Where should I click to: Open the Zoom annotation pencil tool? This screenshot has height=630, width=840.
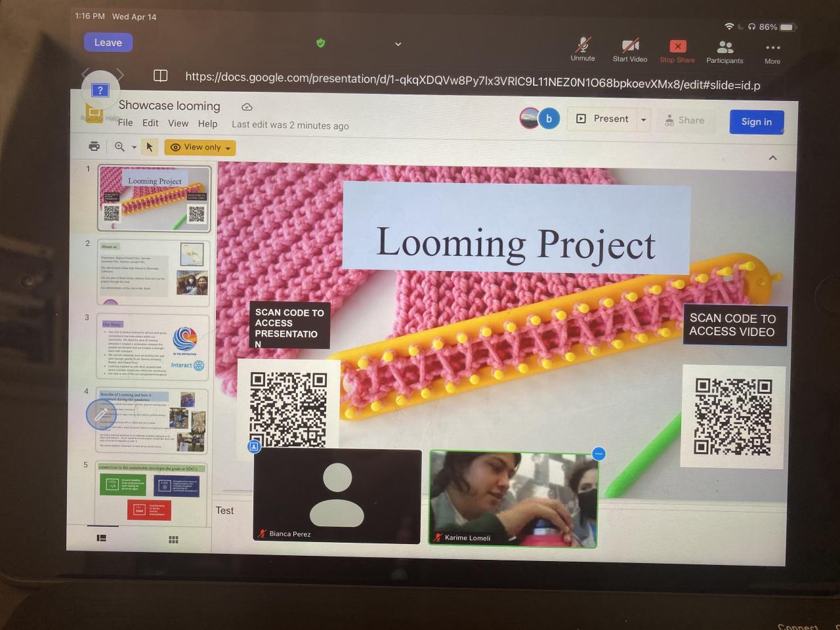pyautogui.click(x=101, y=415)
